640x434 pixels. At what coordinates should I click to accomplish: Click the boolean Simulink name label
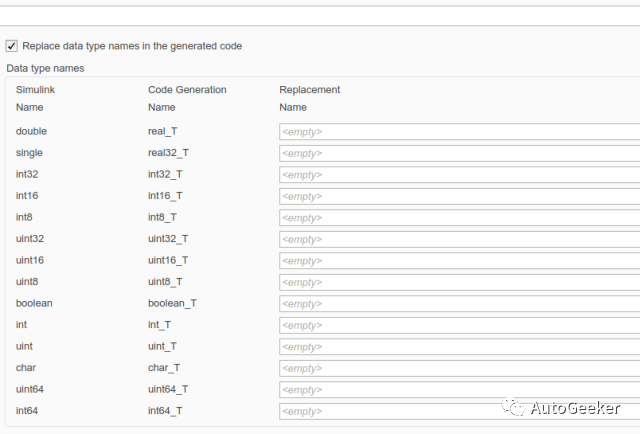[x=34, y=303]
